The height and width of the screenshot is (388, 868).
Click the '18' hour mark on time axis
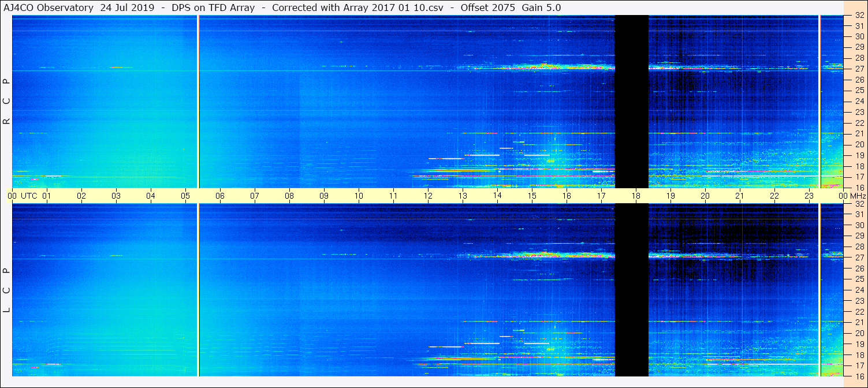point(636,196)
